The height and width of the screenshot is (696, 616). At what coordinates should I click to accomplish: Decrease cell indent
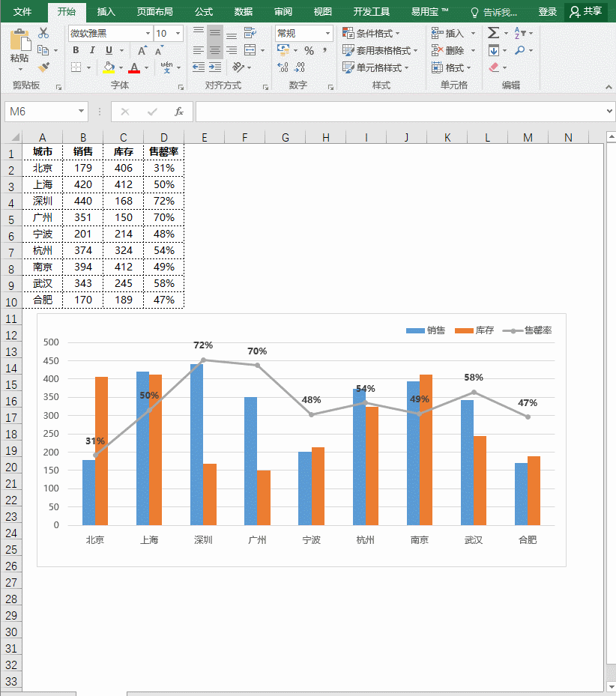[199, 67]
